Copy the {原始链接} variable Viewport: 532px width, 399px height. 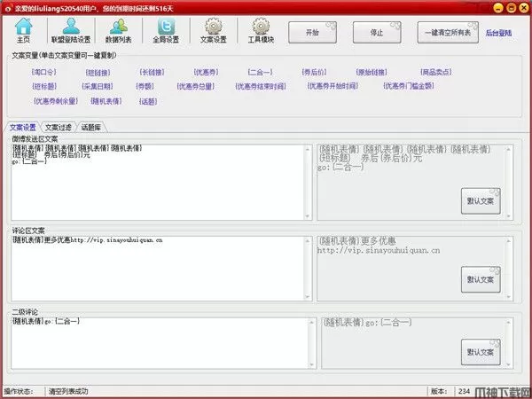(372, 72)
